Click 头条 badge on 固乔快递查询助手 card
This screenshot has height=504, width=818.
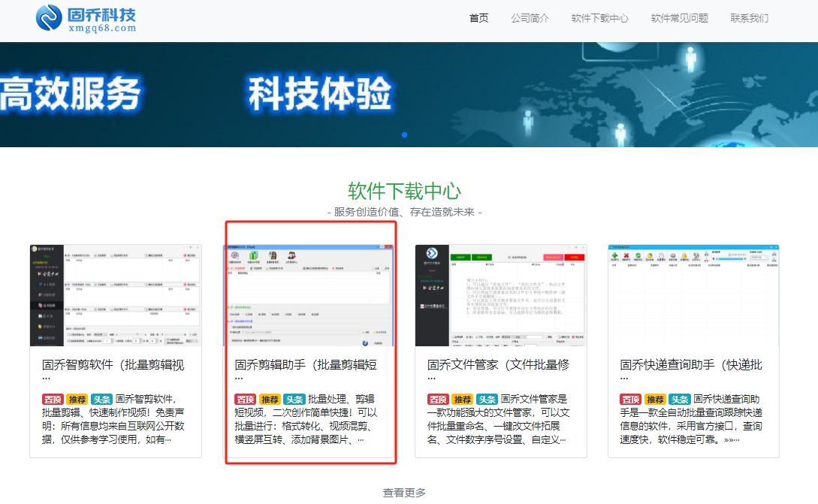click(680, 400)
